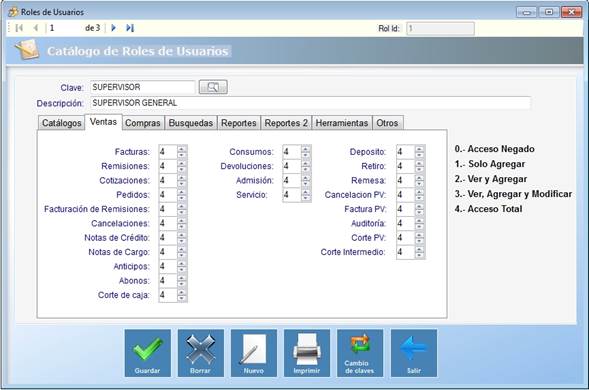The image size is (589, 390).
Task: Adjust the Retiro permission spinner
Action: click(411, 166)
